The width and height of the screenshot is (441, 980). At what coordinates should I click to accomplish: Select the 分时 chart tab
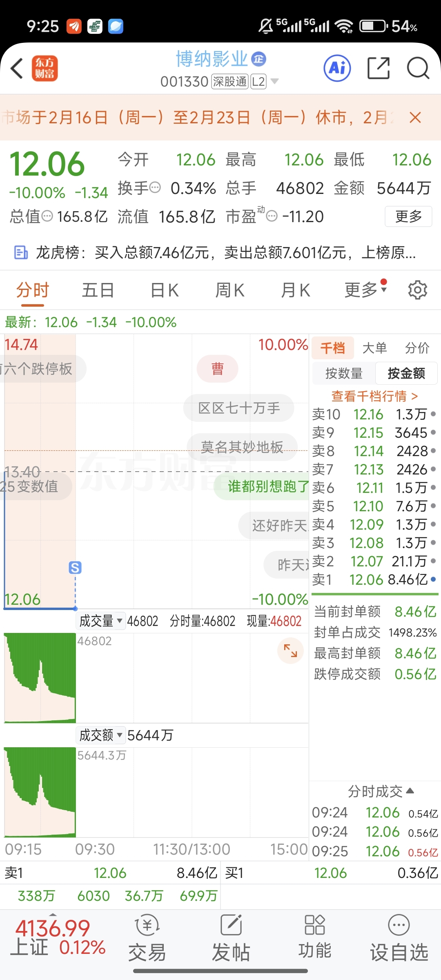pyautogui.click(x=33, y=290)
